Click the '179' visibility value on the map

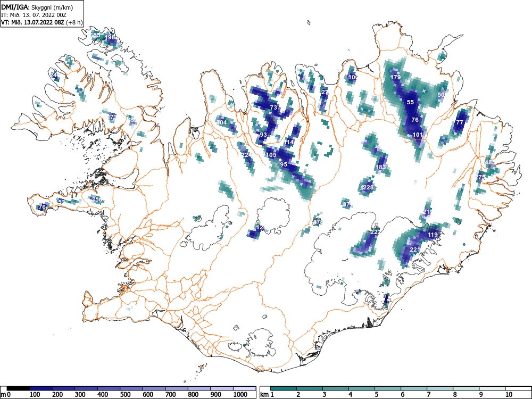click(396, 77)
